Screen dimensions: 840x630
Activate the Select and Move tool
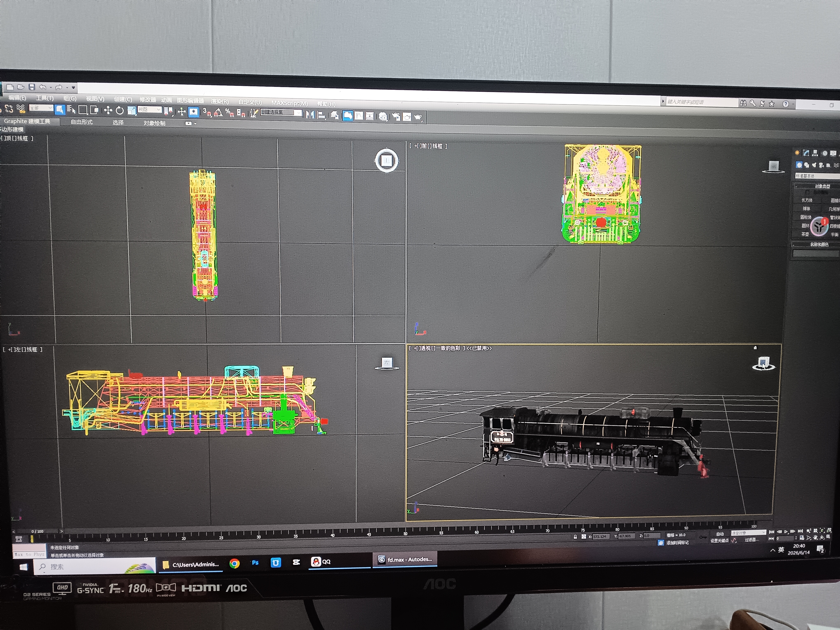[x=108, y=111]
